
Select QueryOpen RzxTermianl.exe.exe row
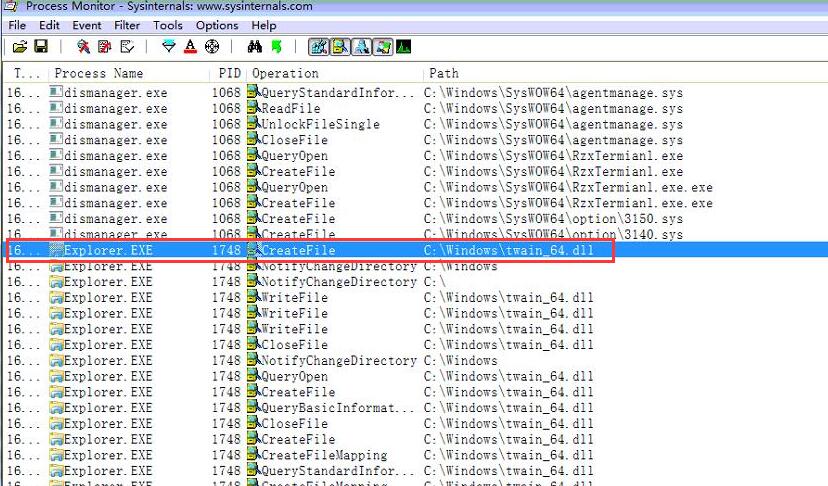tap(415, 187)
